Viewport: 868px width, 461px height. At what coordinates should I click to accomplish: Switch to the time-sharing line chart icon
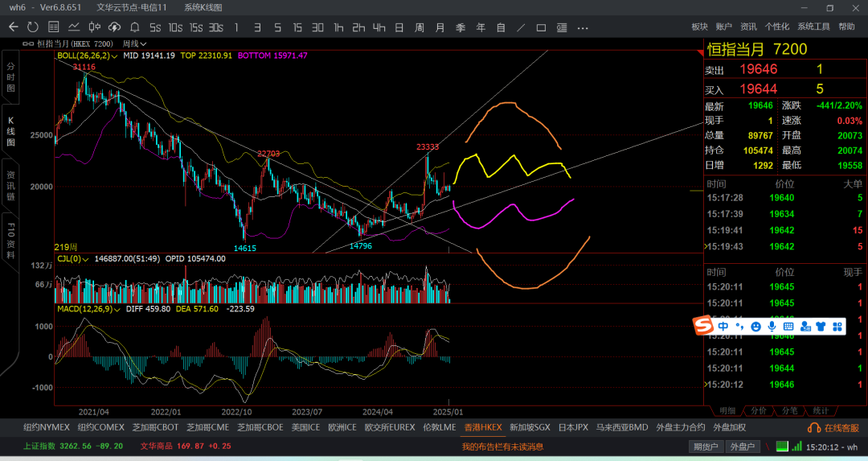(74, 27)
